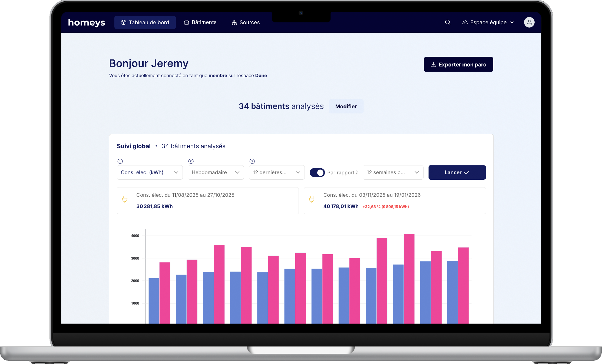Go to Tableau de bord tab
Viewport: 602px width, 364px height.
pos(145,22)
